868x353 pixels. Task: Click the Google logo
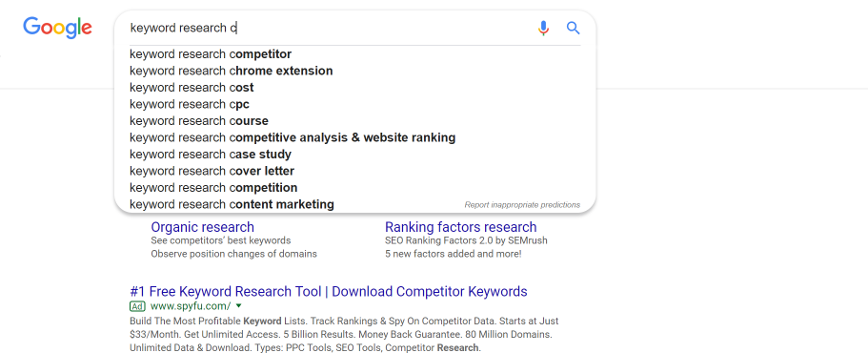coord(57,28)
